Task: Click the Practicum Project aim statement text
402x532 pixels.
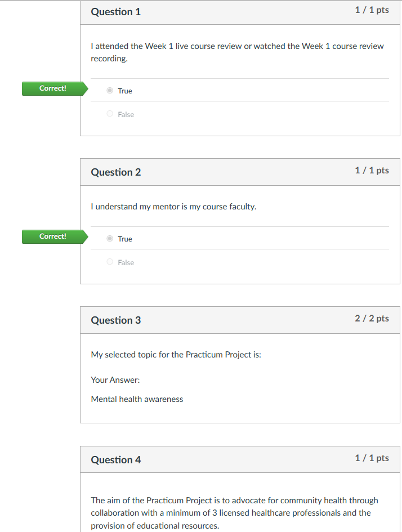Action: (x=234, y=512)
